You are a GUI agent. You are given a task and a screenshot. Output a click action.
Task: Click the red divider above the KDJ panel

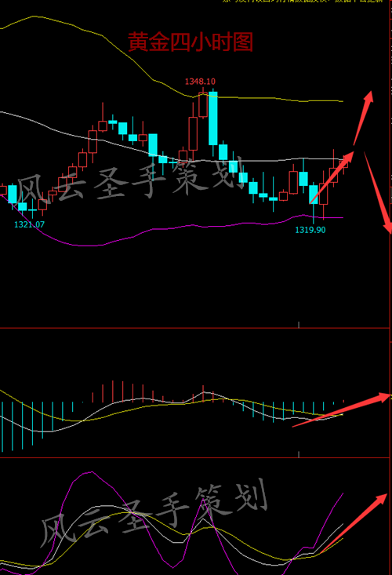click(194, 457)
